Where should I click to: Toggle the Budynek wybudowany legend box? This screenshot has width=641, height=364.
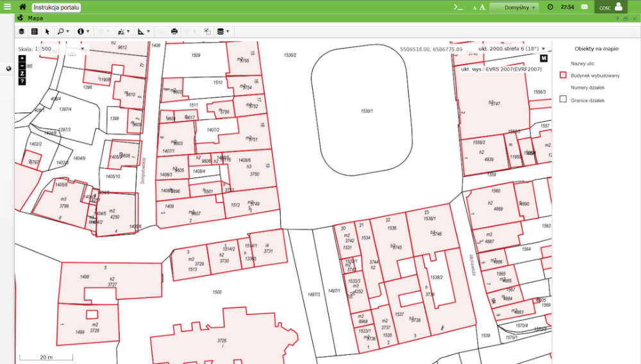pos(563,75)
